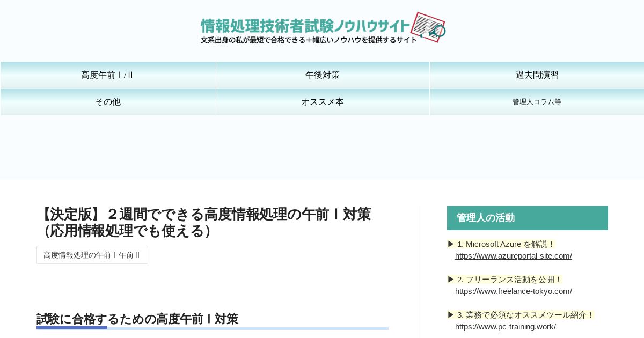This screenshot has width=644, height=338.
Task: Click the heading 試験に合格するための高度午前Ⅰ対策
Action: (x=137, y=319)
